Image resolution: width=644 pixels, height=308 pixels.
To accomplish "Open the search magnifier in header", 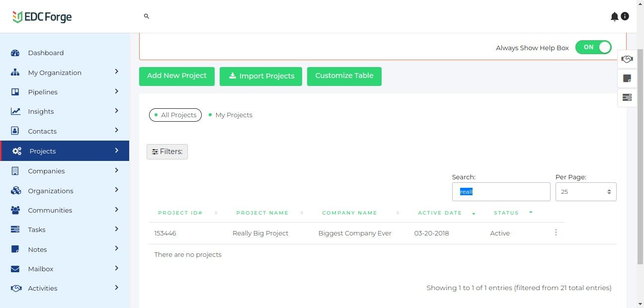I will click(147, 16).
